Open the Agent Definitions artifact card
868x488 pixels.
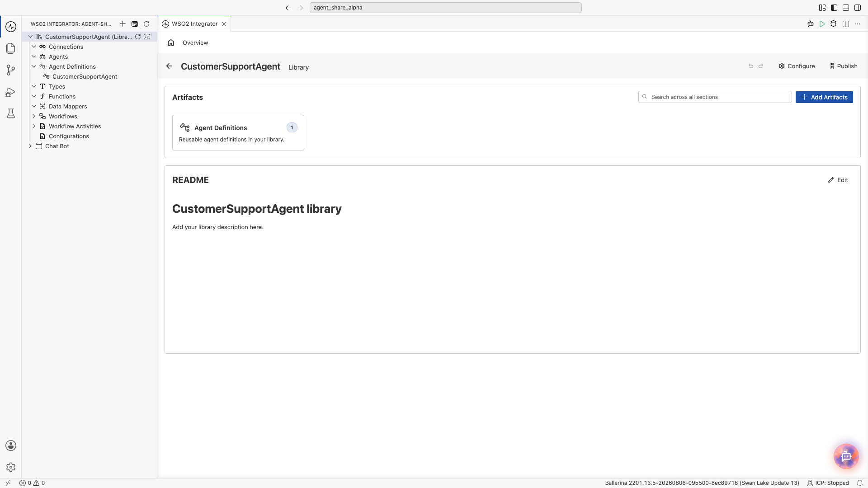(238, 132)
